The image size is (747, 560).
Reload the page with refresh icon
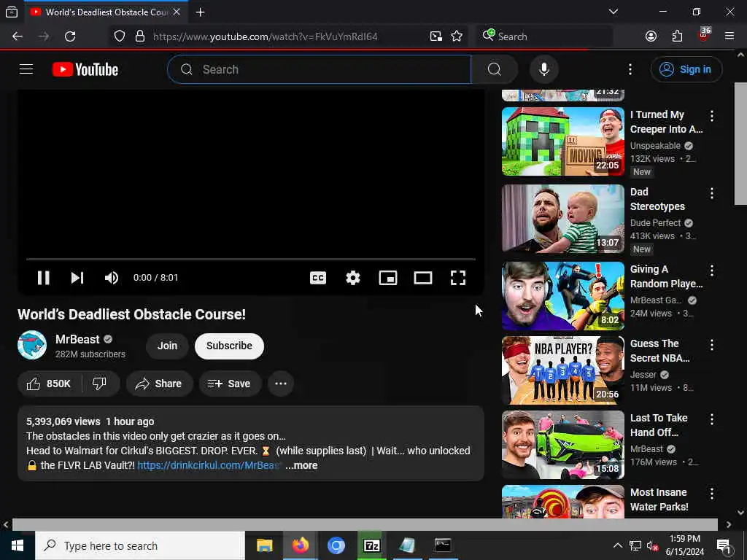pos(70,36)
